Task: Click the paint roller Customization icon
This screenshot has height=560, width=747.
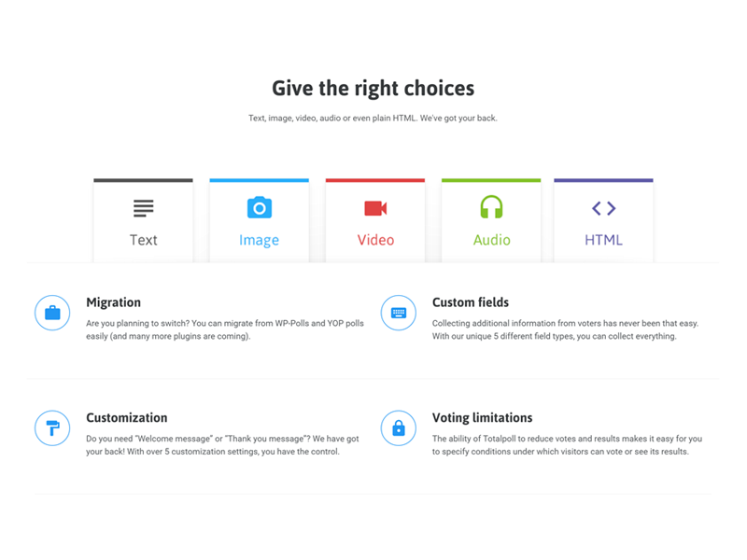Action: click(x=52, y=428)
